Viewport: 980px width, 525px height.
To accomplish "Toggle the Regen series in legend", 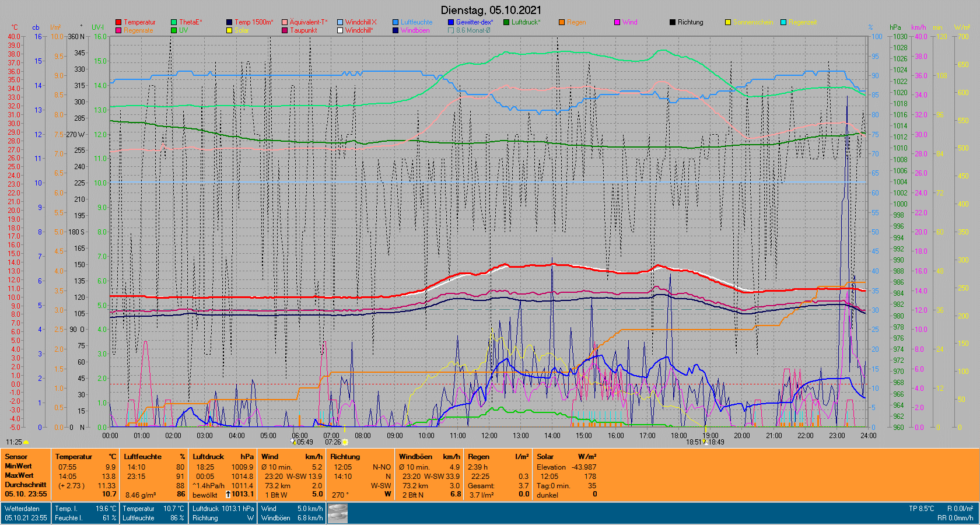I will [x=562, y=22].
